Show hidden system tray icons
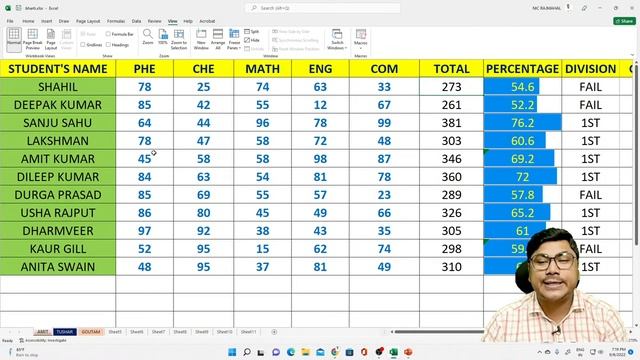Image resolution: width=640 pixels, height=360 pixels. (540, 352)
